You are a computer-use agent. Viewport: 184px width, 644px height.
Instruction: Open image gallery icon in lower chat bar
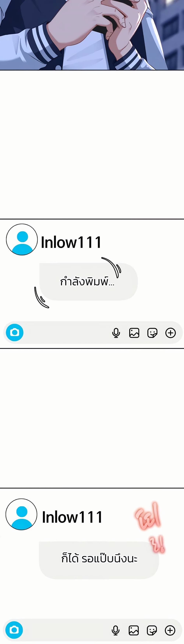[x=134, y=631]
